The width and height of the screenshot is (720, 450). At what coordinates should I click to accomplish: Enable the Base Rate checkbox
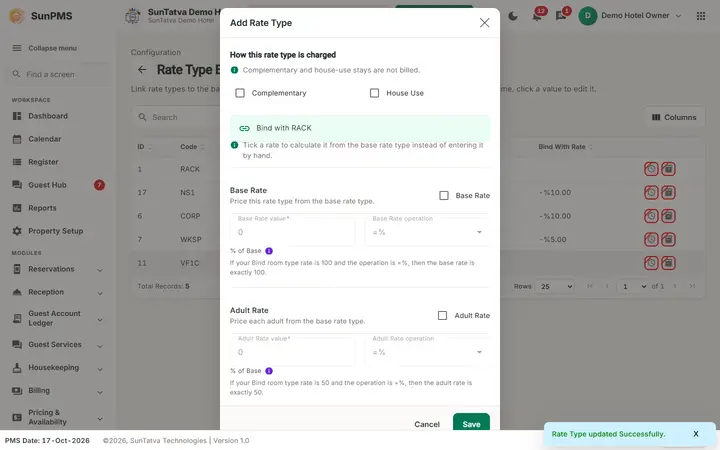444,196
